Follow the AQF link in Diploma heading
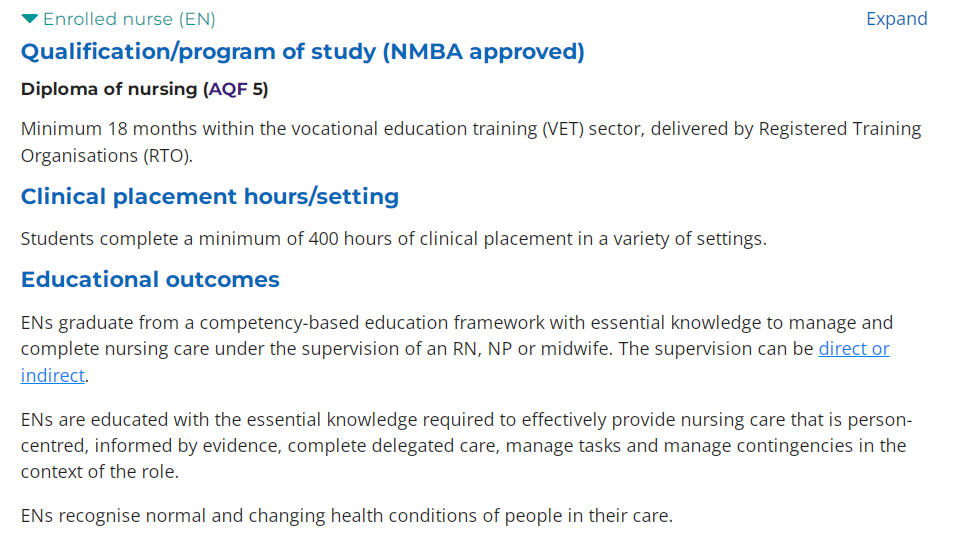The height and width of the screenshot is (541, 955). 228,89
